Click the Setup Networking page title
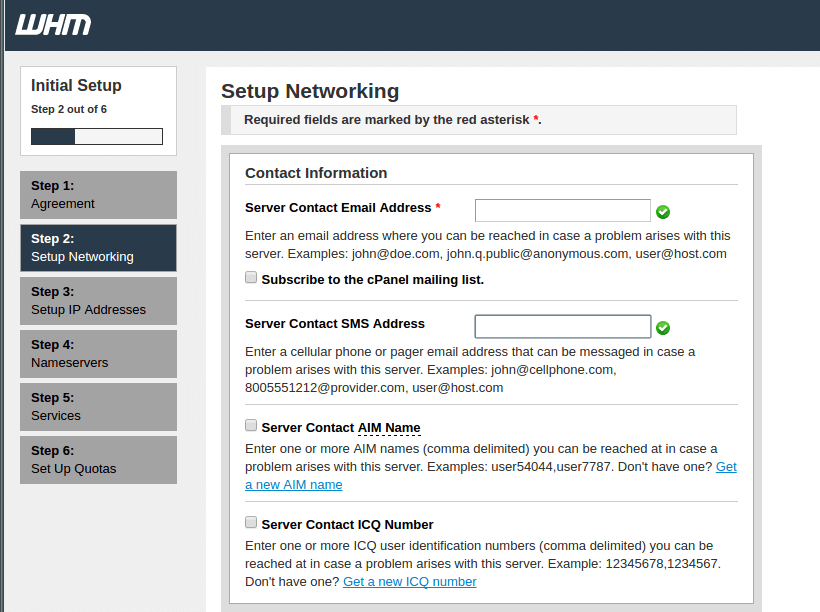Image resolution: width=820 pixels, height=612 pixels. tap(310, 91)
